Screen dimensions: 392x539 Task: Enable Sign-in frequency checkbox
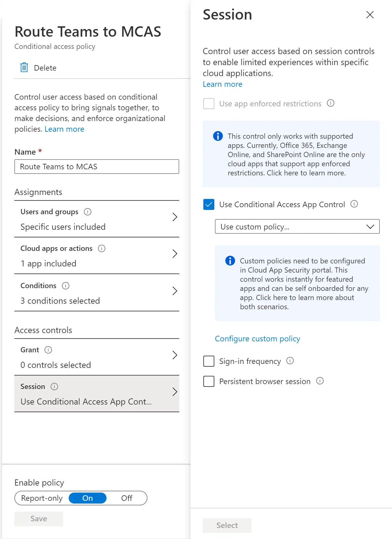[x=209, y=361]
